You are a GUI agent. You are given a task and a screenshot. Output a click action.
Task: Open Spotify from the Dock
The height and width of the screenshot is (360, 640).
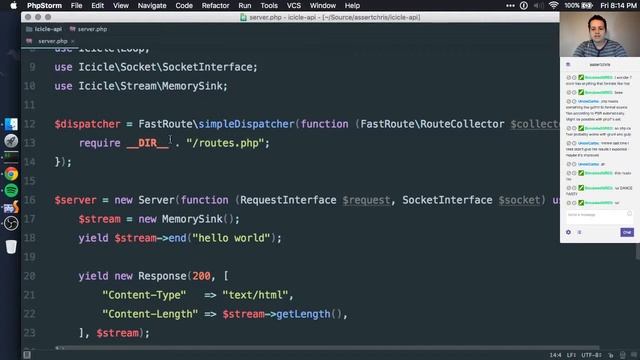[11, 190]
